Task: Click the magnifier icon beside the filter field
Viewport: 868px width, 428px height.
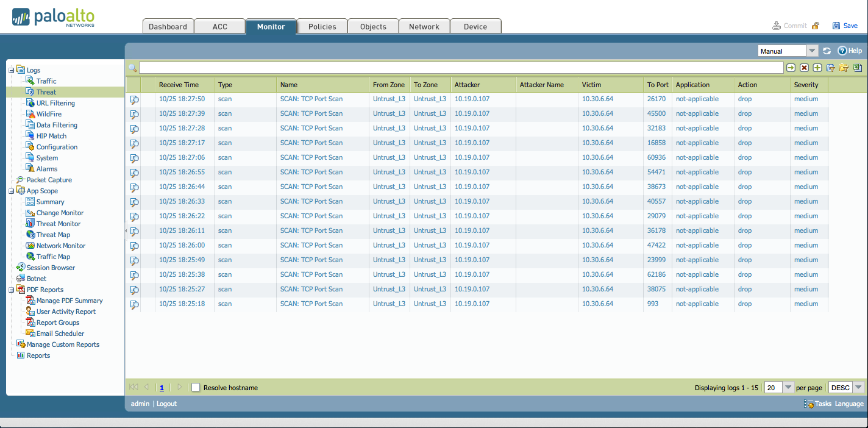Action: tap(132, 68)
